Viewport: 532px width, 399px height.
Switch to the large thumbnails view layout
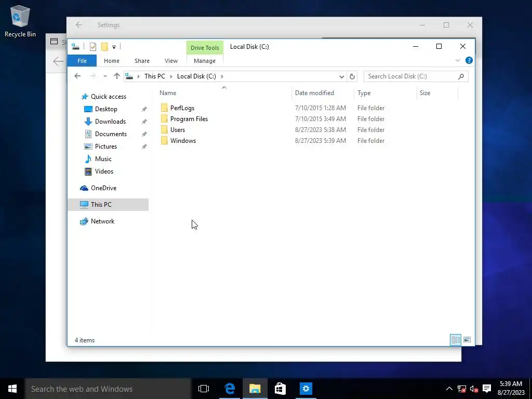(x=467, y=340)
